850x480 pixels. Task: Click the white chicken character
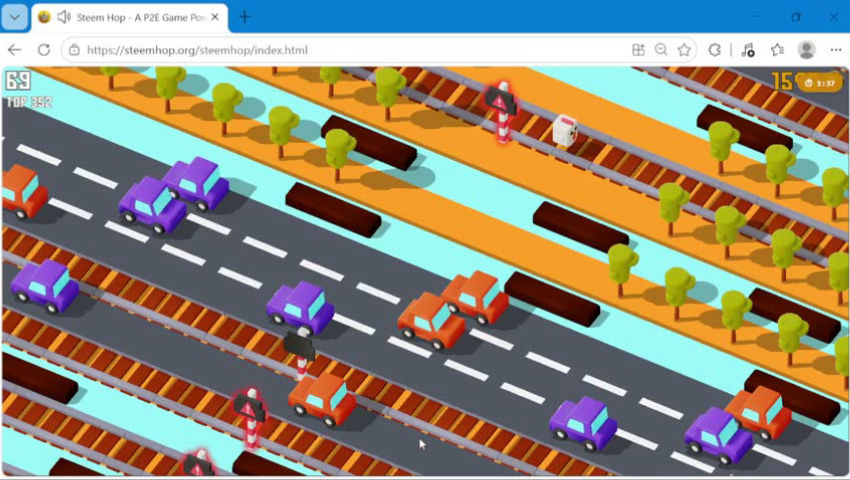point(564,131)
